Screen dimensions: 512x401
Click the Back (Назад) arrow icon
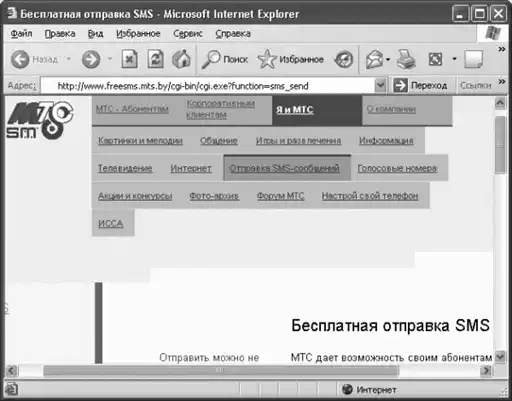(20, 59)
